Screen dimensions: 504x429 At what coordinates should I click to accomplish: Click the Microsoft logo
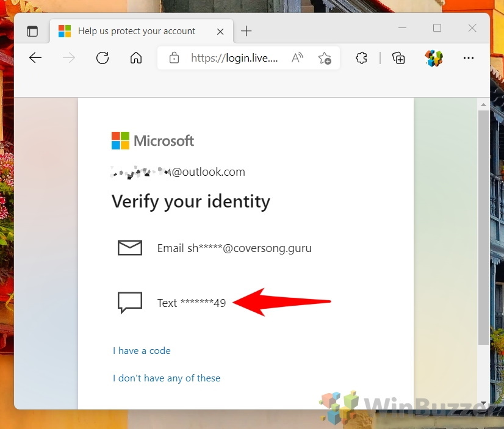tap(153, 141)
